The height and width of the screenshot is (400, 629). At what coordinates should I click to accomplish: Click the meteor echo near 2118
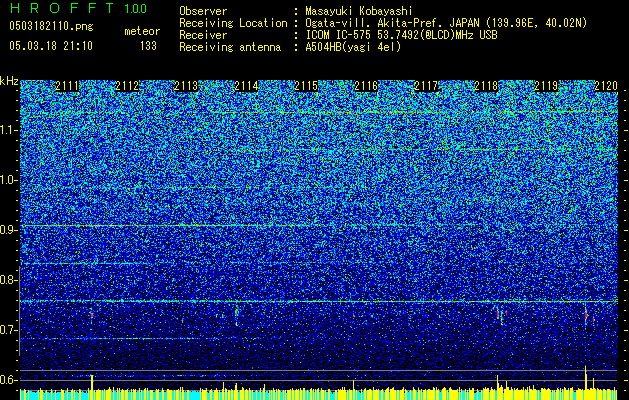point(498,315)
